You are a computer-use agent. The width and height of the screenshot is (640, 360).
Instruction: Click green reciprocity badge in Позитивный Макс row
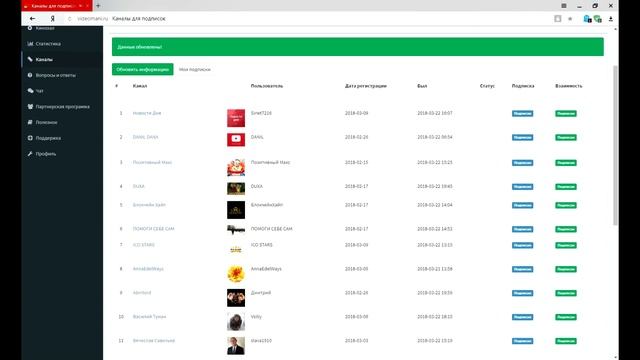566,163
